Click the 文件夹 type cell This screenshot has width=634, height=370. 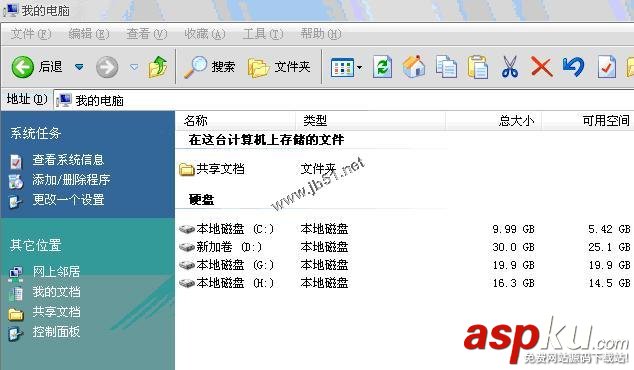(318, 169)
